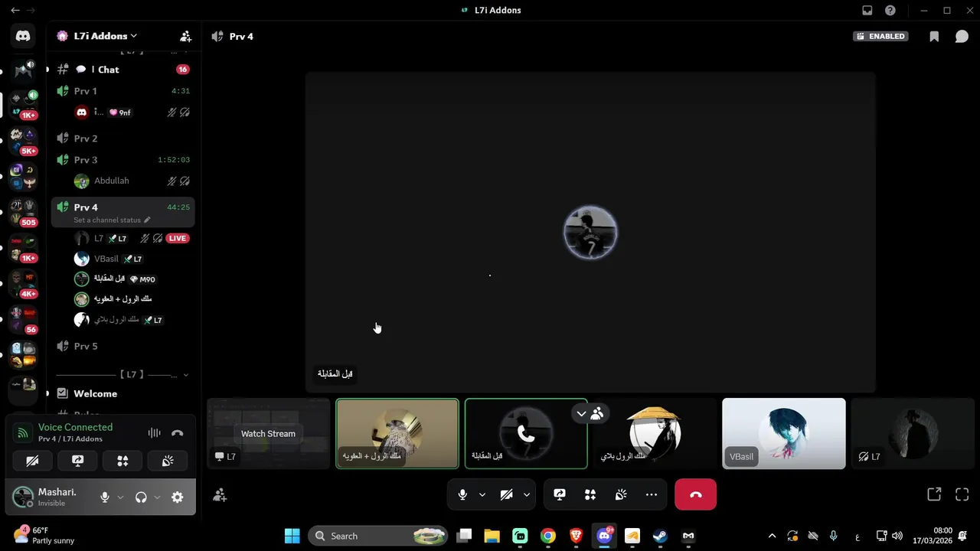This screenshot has height=551, width=980.
Task: Open the Welcome channel
Action: click(x=122, y=394)
